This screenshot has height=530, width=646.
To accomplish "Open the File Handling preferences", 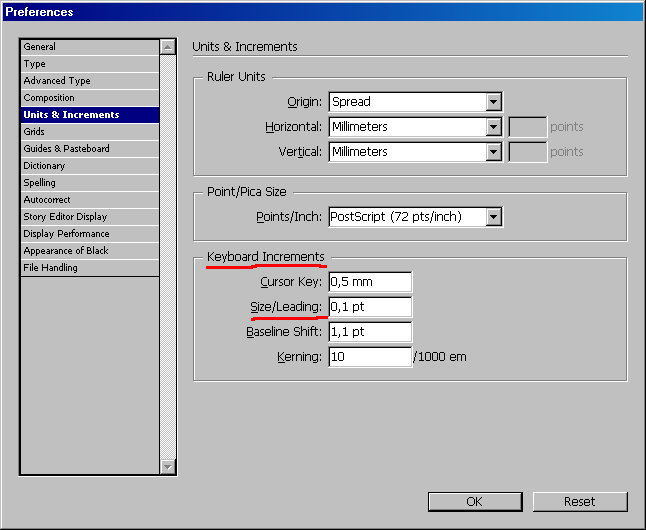I will [x=90, y=267].
